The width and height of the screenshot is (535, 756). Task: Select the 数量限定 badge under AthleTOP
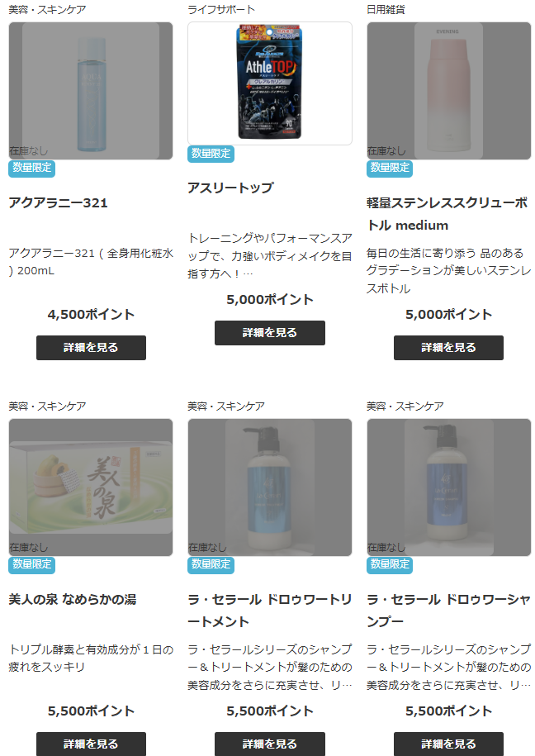[x=211, y=154]
